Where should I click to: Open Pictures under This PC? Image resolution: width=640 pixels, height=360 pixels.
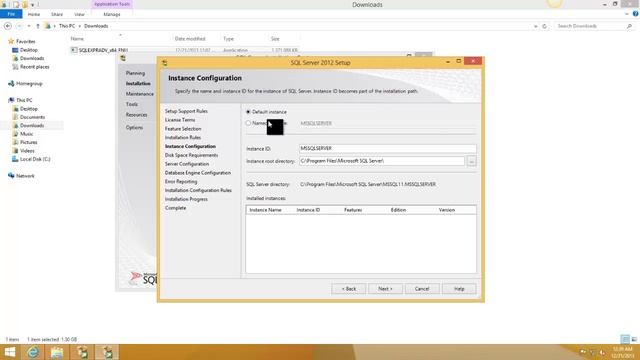(x=29, y=142)
